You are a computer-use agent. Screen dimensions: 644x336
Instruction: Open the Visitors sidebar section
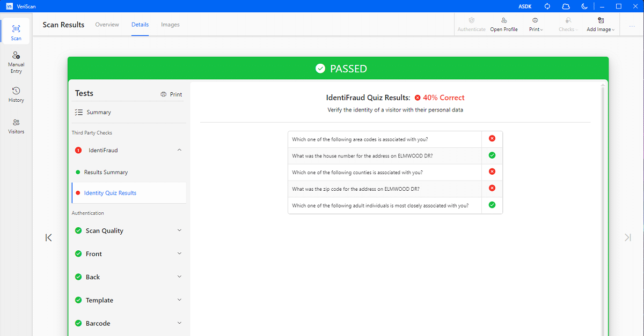pyautogui.click(x=16, y=126)
